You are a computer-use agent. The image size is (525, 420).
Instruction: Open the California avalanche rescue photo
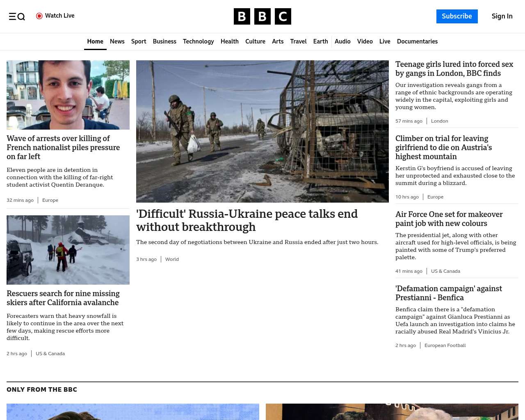pos(68,250)
